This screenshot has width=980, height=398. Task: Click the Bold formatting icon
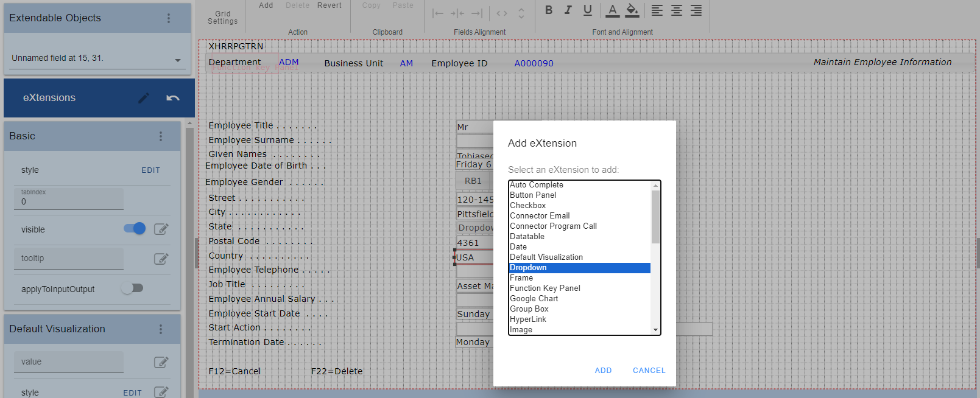pos(549,10)
